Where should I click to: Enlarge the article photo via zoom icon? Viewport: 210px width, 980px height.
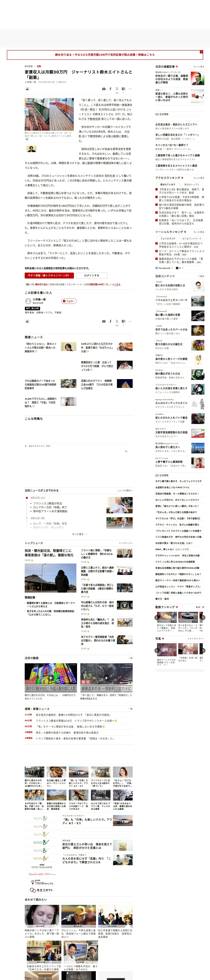27,139
